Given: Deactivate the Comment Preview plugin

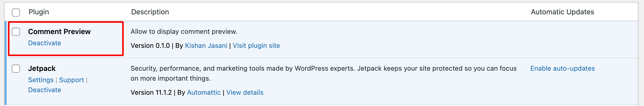Looking at the screenshot, I should pos(45,43).
